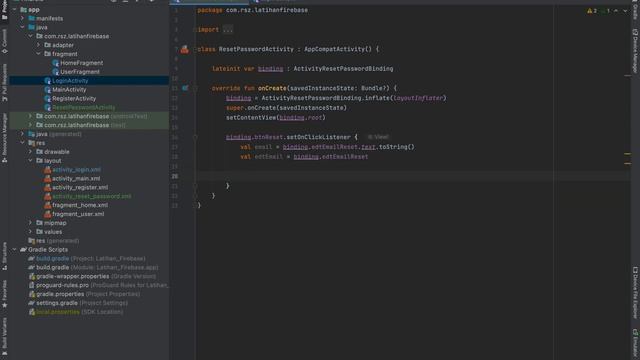Open the Commit tool window
640x360 pixels.
point(4,41)
